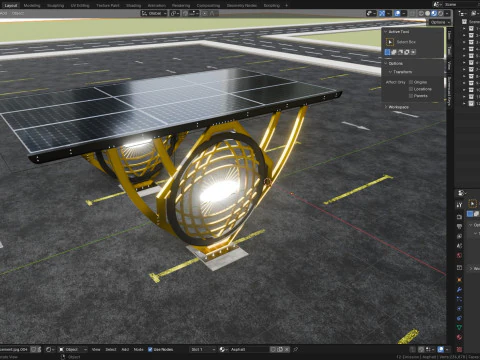Switch to the Modeling workspace tab

click(x=32, y=5)
